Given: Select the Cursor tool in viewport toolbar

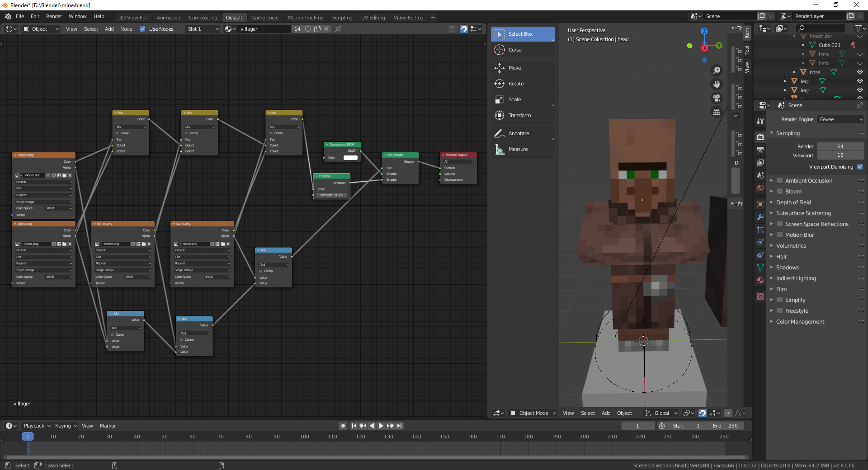Looking at the screenshot, I should pyautogui.click(x=523, y=50).
